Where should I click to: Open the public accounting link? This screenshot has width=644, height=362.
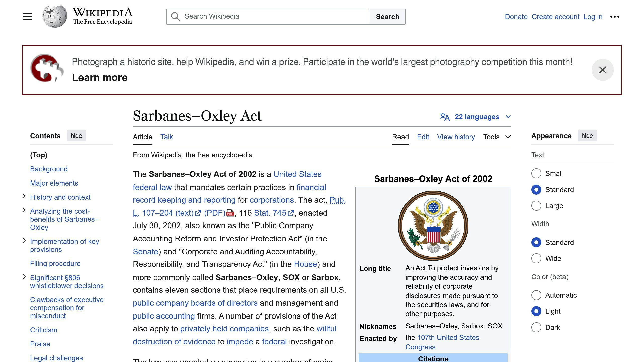click(x=164, y=316)
